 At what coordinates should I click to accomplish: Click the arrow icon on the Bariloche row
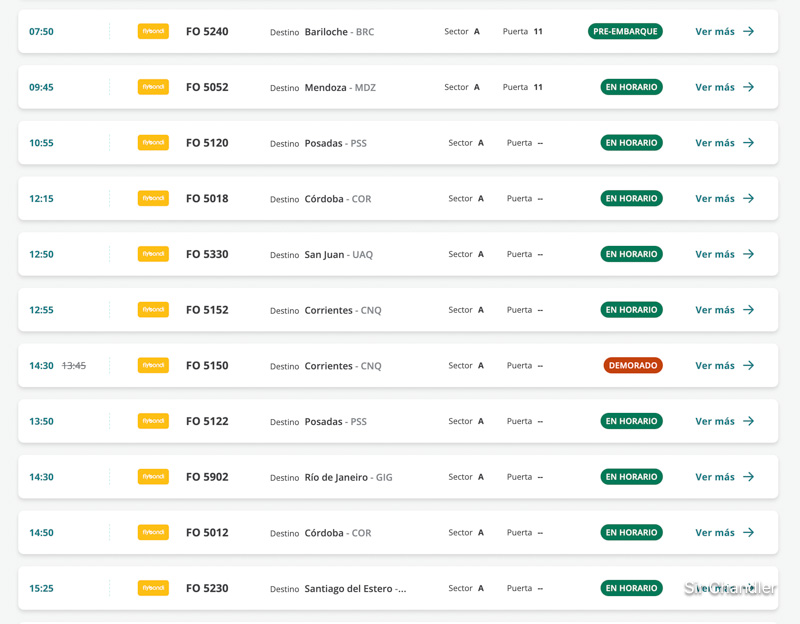point(749,32)
